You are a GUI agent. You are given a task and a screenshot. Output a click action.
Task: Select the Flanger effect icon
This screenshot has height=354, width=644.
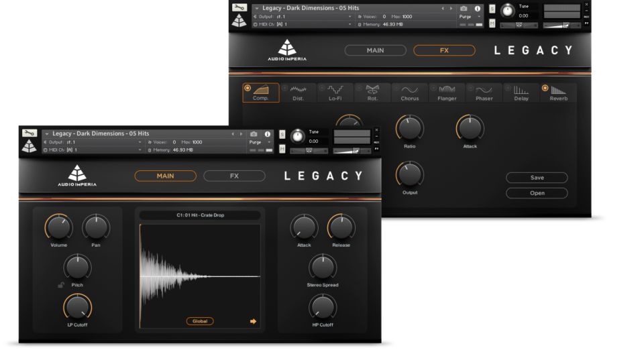coord(447,90)
